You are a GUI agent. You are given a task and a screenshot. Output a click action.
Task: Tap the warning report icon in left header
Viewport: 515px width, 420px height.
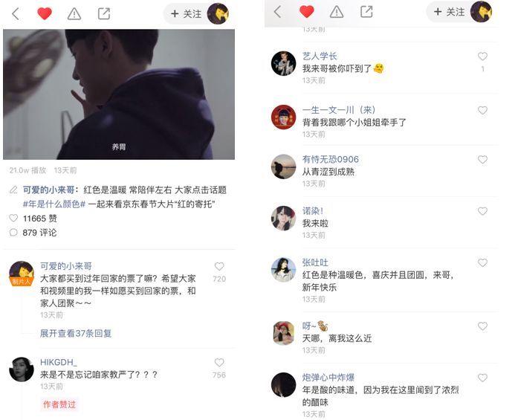74,14
